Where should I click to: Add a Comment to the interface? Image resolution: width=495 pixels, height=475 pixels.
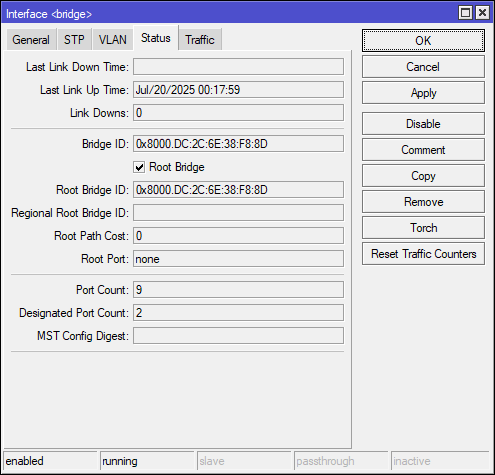click(423, 150)
